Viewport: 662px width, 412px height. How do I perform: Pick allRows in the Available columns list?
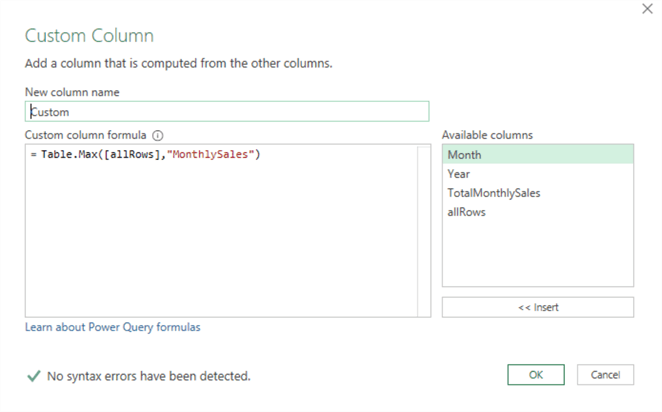[x=466, y=211]
